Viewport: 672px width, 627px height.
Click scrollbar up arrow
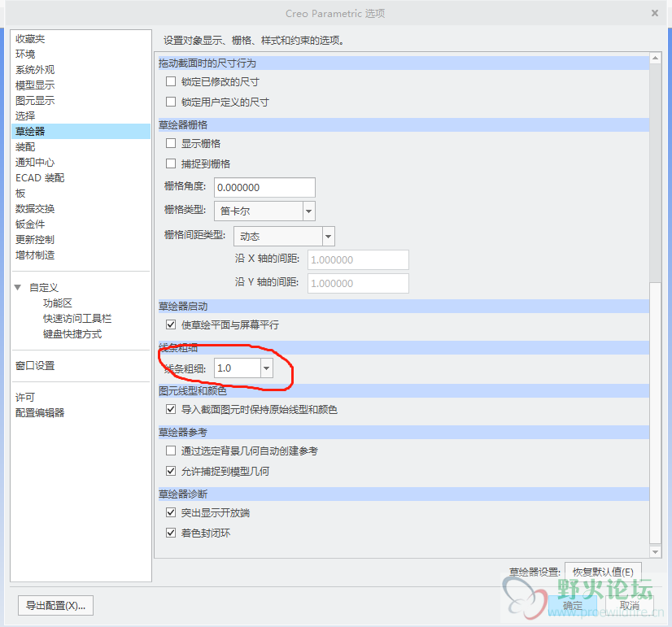655,58
